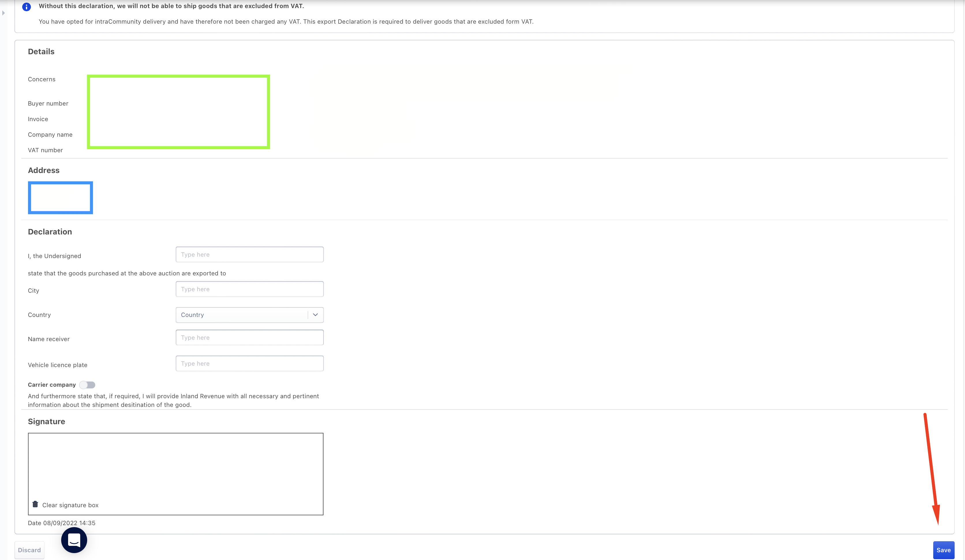Screen dimensions: 965x560
Task: Click the Name receiver input field
Action: (x=249, y=338)
